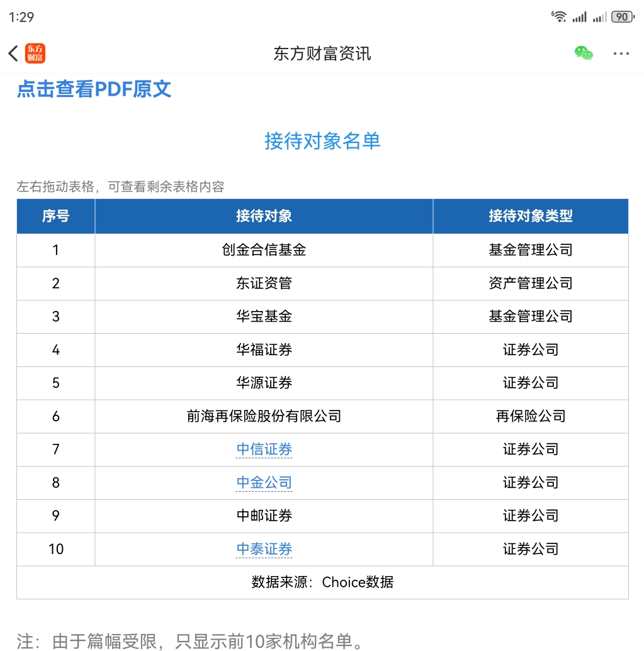Tap 基金管理公司 in the 创金合信基金 row
Viewport: 644px width, 651px height.
[x=531, y=250]
